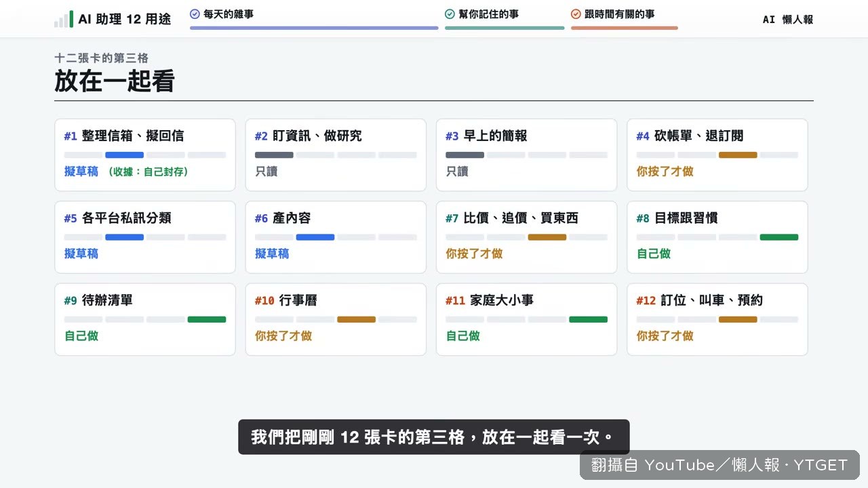Click the (收據:自己封存) note
868x488 pixels.
[148, 171]
